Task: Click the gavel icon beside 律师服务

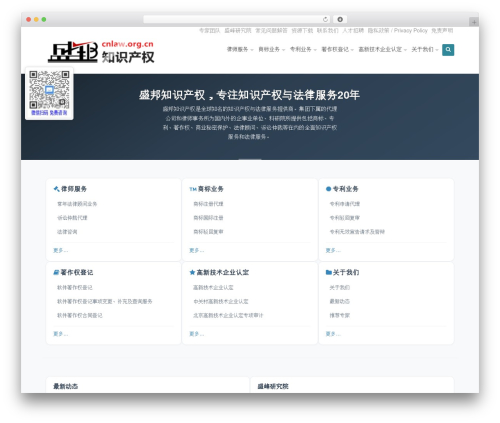Action: (56, 189)
